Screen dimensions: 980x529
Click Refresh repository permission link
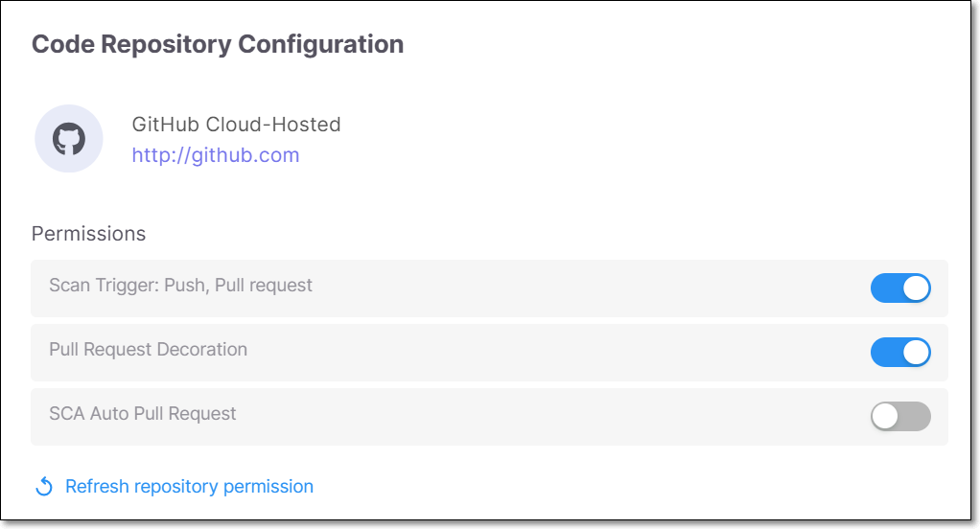coord(189,487)
